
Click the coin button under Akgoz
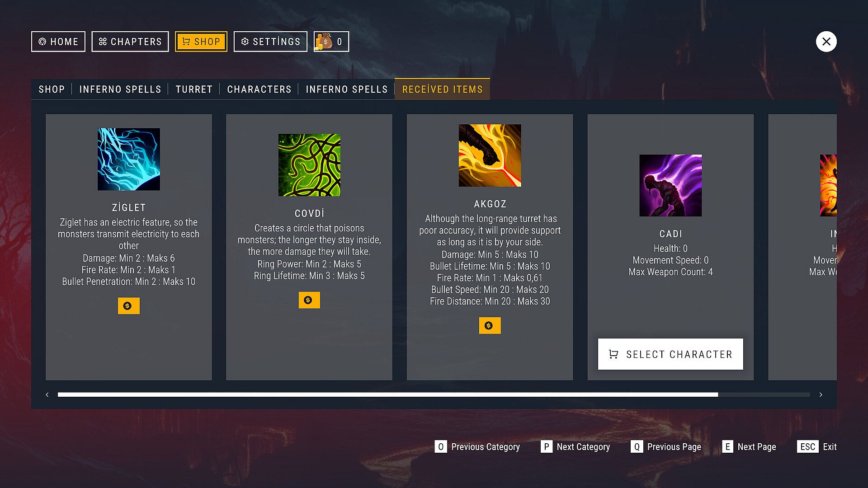click(x=490, y=325)
